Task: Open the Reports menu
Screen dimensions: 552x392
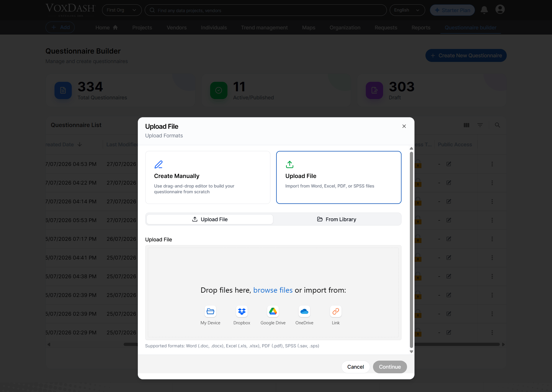Action: coord(421,27)
